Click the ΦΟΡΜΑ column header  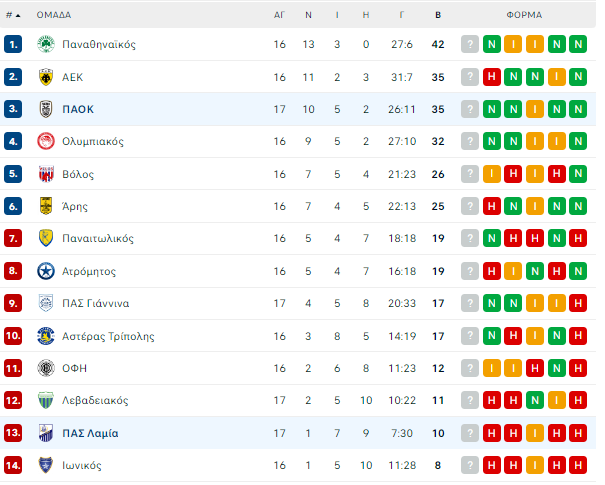tap(524, 15)
